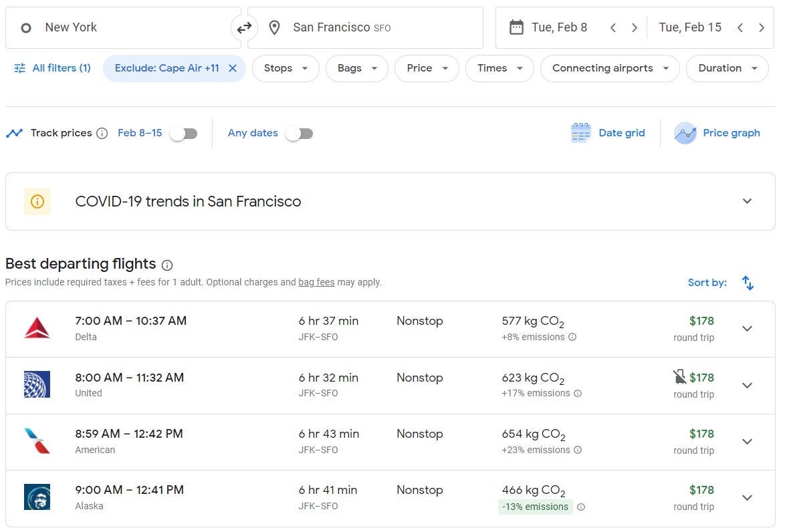This screenshot has height=532, width=789.
Task: Click the Price graph chart icon
Action: pos(685,133)
